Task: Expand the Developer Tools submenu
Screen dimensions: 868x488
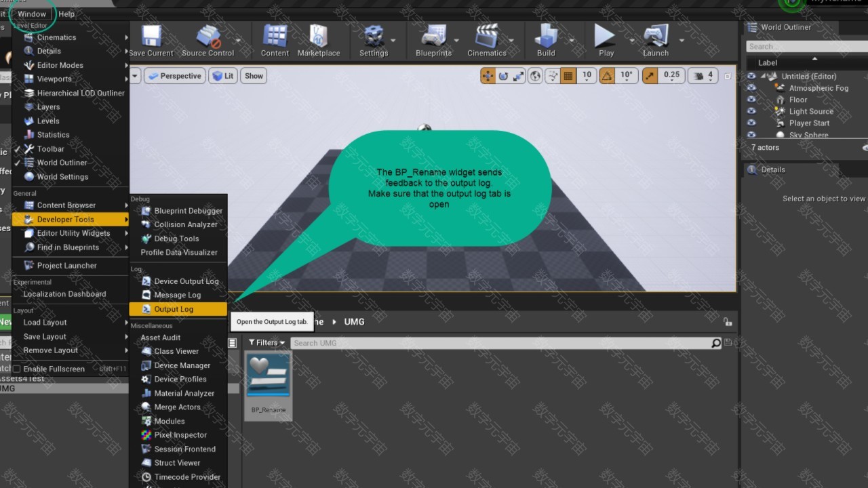Action: coord(71,220)
